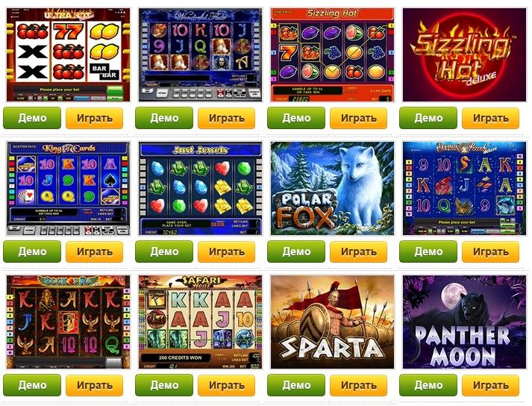Click Играть under Wonderful Flute
Viewport: 532px width, 406px height.
[x=226, y=118]
